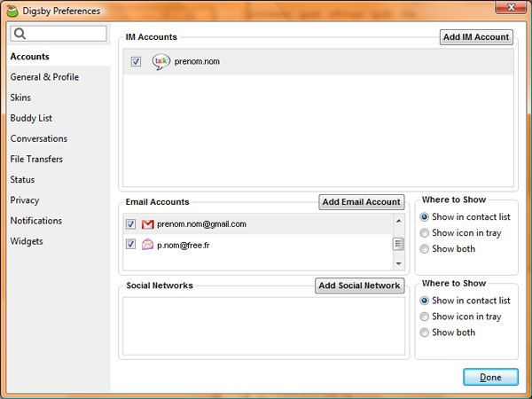Select the prenom.nom@gmail.com email row

point(258,224)
